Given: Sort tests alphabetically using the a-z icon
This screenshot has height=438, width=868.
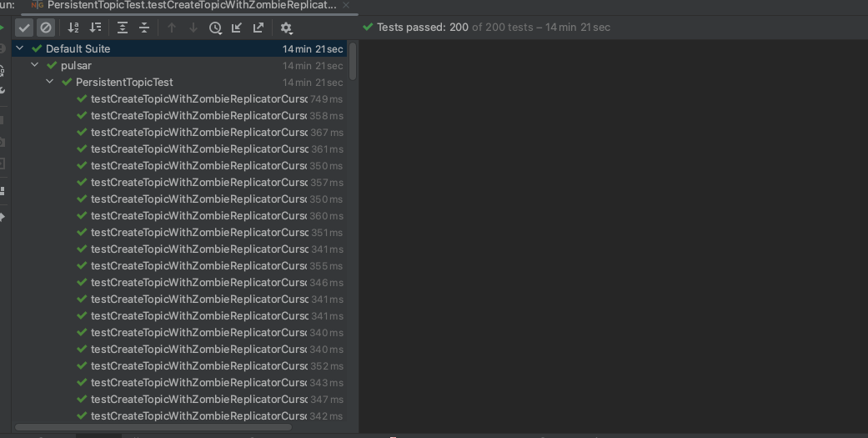Looking at the screenshot, I should coord(73,28).
